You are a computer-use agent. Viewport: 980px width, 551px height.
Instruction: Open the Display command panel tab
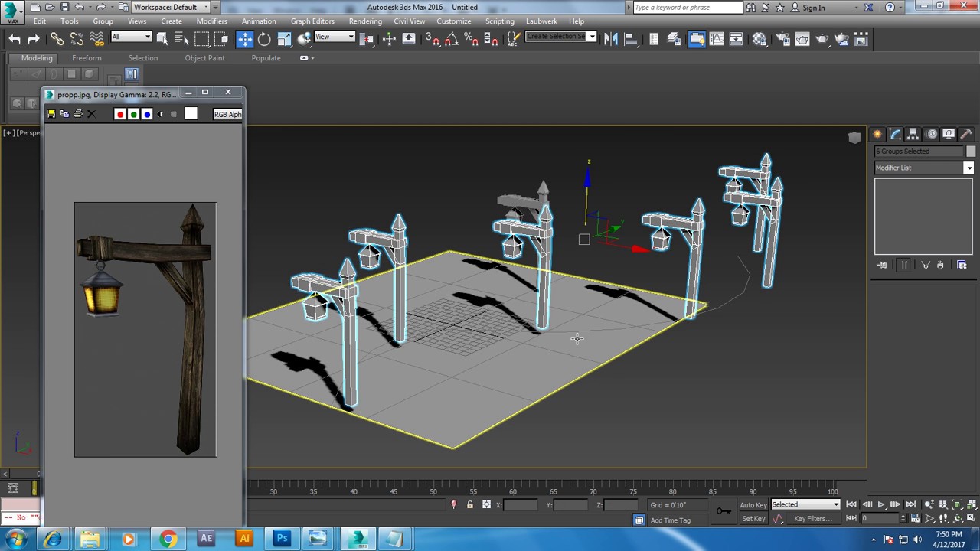949,134
